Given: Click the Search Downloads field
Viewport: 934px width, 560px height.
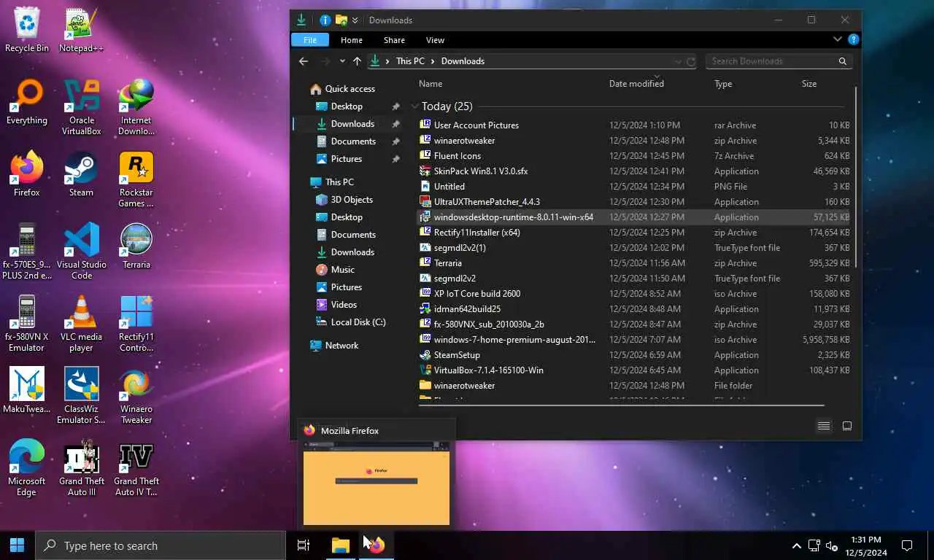Looking at the screenshot, I should point(779,61).
